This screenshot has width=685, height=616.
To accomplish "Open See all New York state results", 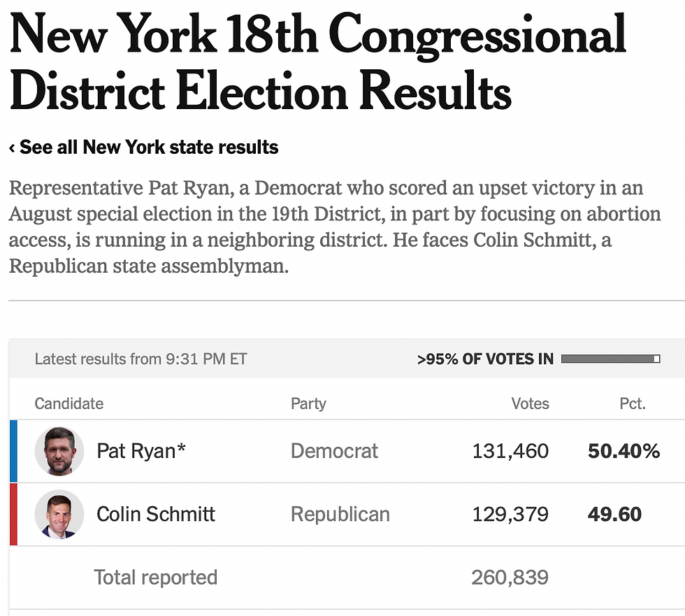I will [149, 148].
